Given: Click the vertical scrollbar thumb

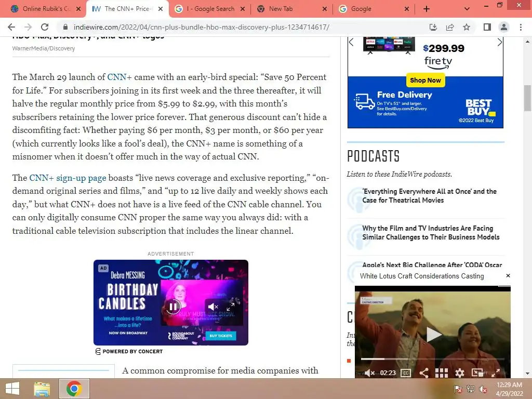Looking at the screenshot, I should (527, 98).
